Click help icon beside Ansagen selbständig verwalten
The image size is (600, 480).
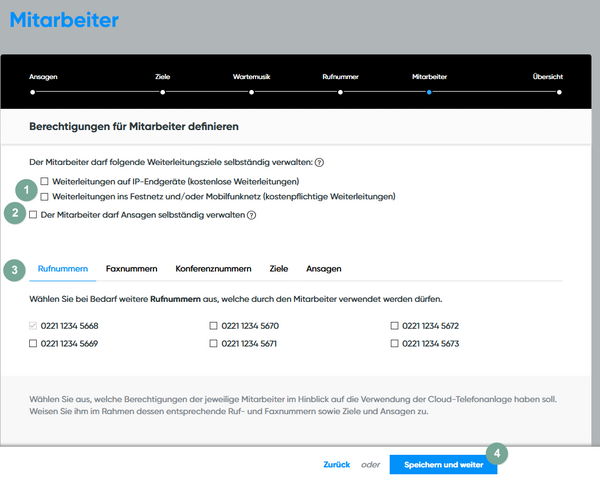pos(252,214)
